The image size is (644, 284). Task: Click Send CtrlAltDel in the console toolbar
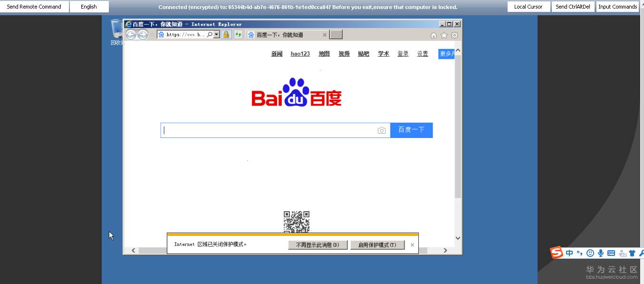click(573, 7)
